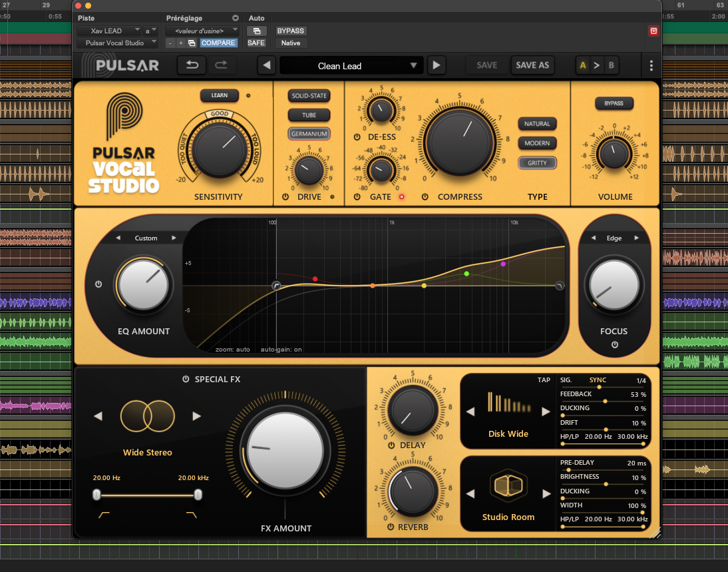The height and width of the screenshot is (572, 728).
Task: Go to the previous preset with left arrow
Action: (x=267, y=65)
